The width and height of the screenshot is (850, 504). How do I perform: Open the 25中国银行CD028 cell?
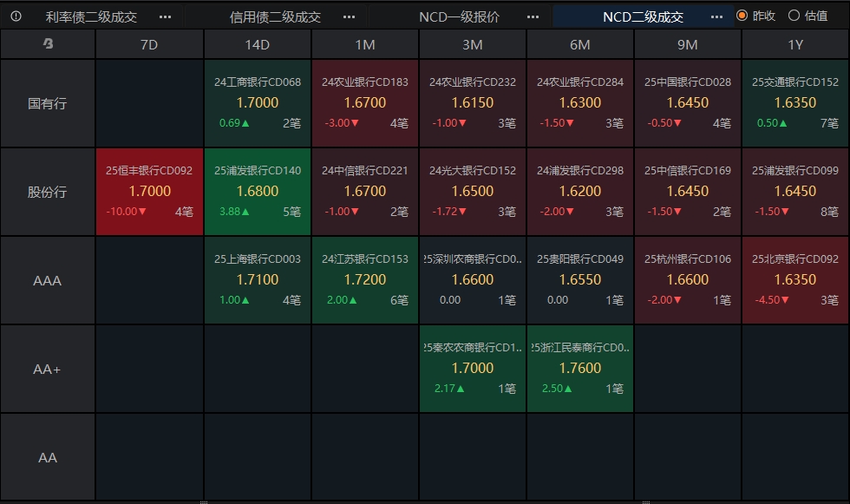click(687, 103)
